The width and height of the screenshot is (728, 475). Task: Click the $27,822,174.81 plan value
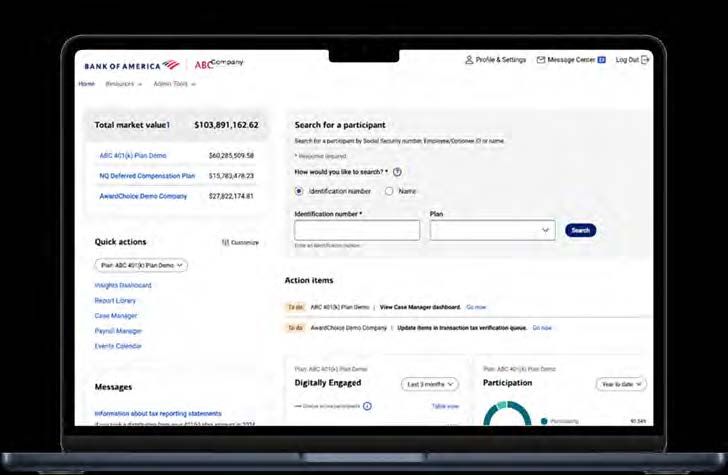click(231, 196)
